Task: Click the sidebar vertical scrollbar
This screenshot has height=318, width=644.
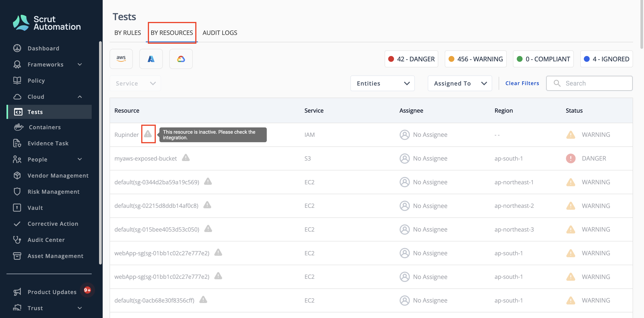Action: tap(100, 153)
